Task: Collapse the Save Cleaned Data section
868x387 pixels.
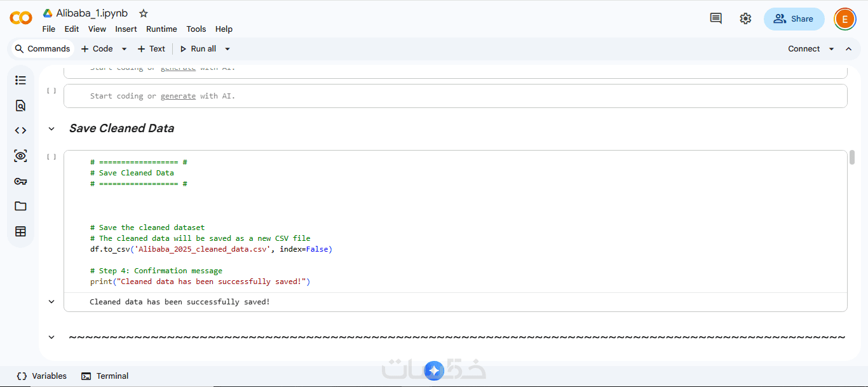Action: (51, 129)
